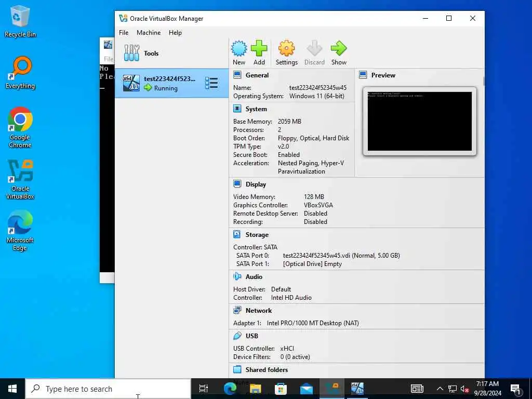532x399 pixels.
Task: Click the muted volume tray icon
Action: pyautogui.click(x=464, y=389)
